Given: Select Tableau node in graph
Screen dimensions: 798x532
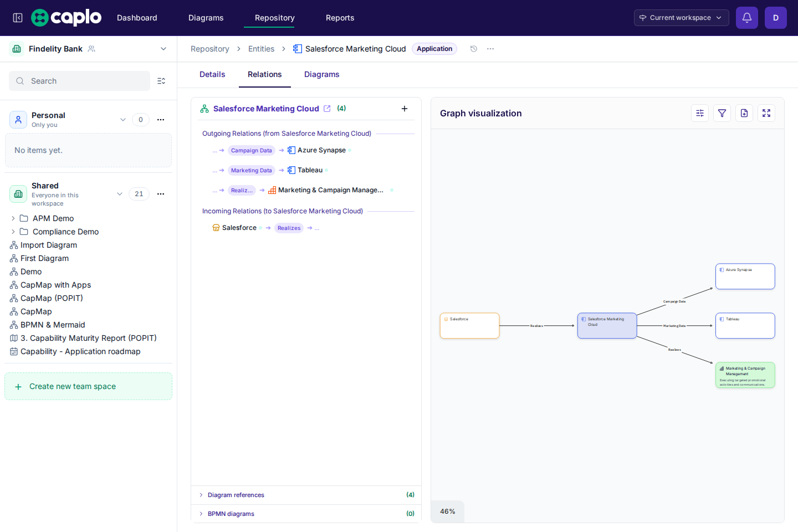Looking at the screenshot, I should pos(745,326).
